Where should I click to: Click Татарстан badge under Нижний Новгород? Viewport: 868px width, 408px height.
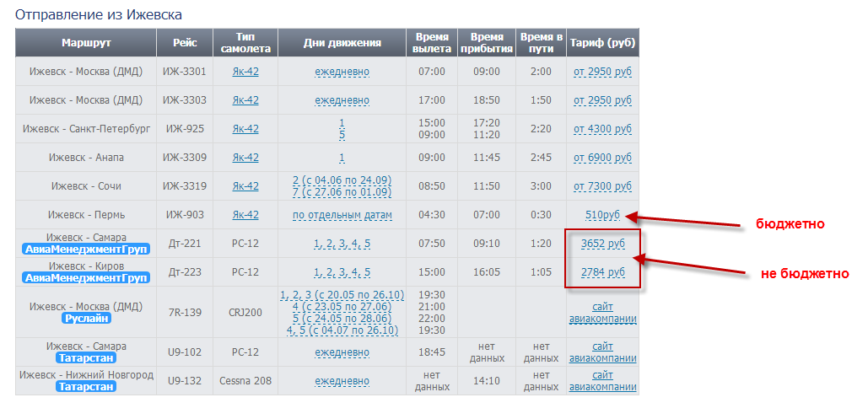(x=86, y=387)
